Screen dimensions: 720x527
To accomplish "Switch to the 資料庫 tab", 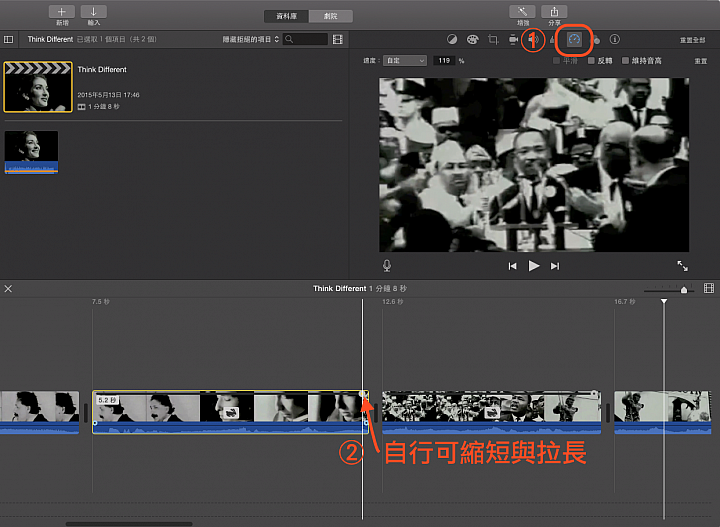I will [286, 16].
